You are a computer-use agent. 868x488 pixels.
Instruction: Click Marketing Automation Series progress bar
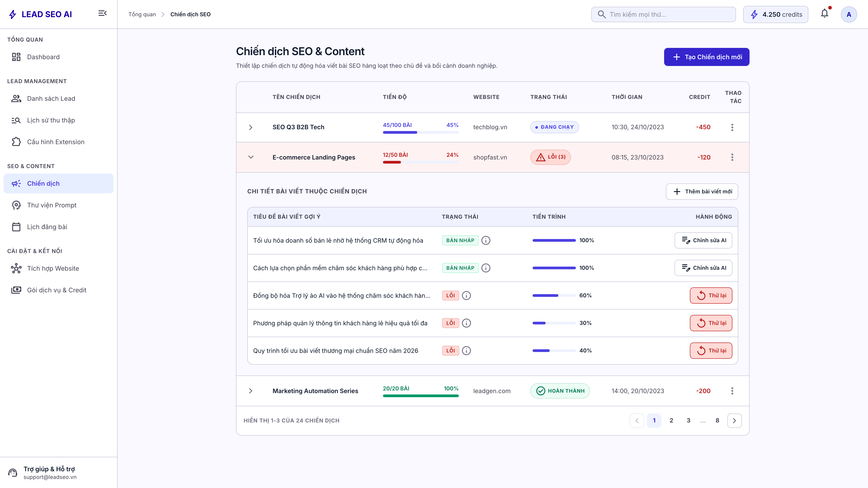coord(420,396)
